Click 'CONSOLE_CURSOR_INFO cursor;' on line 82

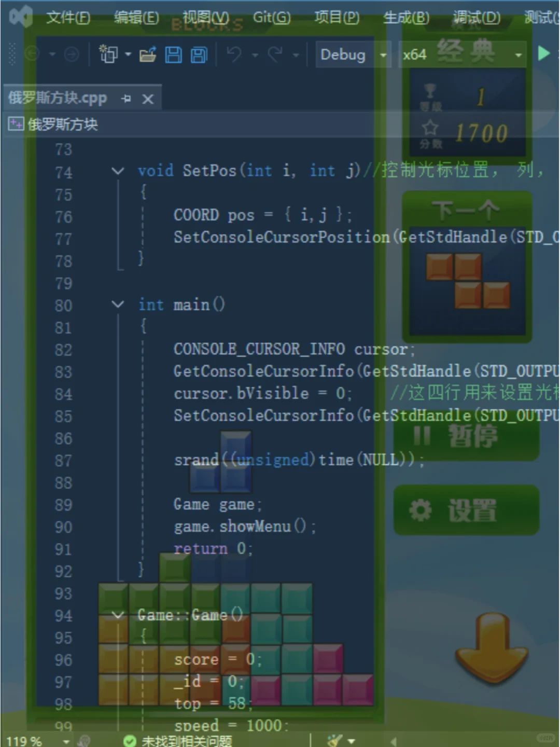click(x=294, y=349)
